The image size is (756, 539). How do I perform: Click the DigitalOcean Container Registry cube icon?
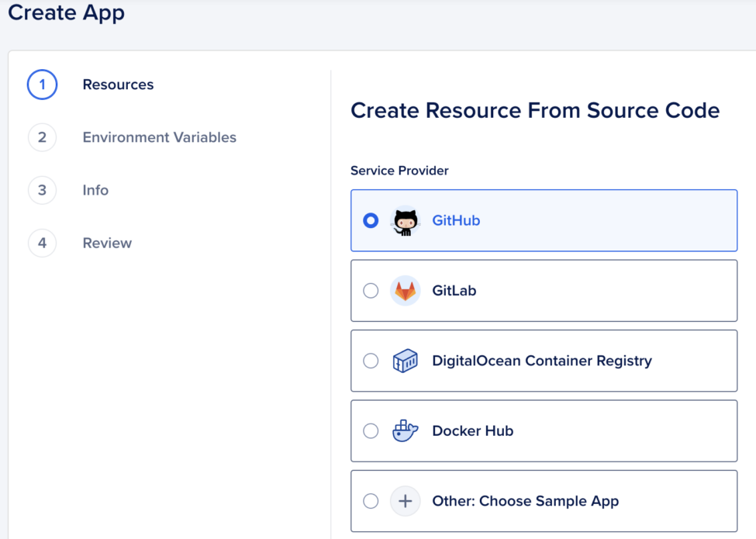click(406, 361)
